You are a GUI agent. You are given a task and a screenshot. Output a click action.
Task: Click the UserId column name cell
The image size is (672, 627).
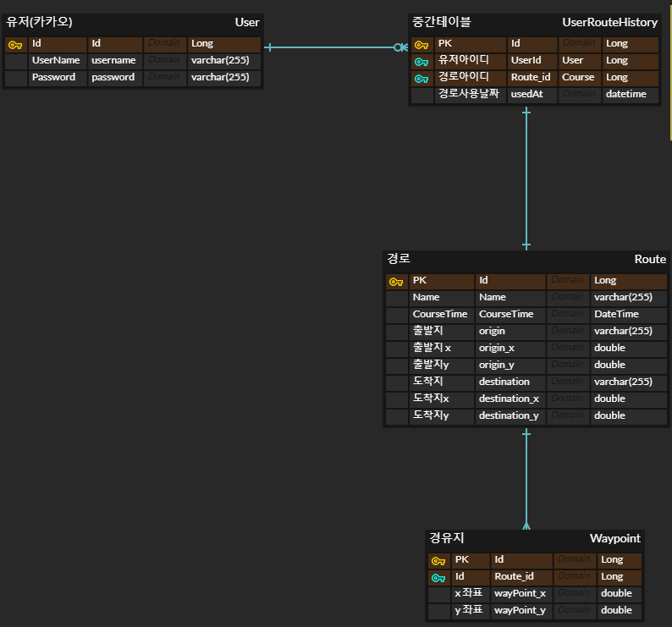(532, 62)
